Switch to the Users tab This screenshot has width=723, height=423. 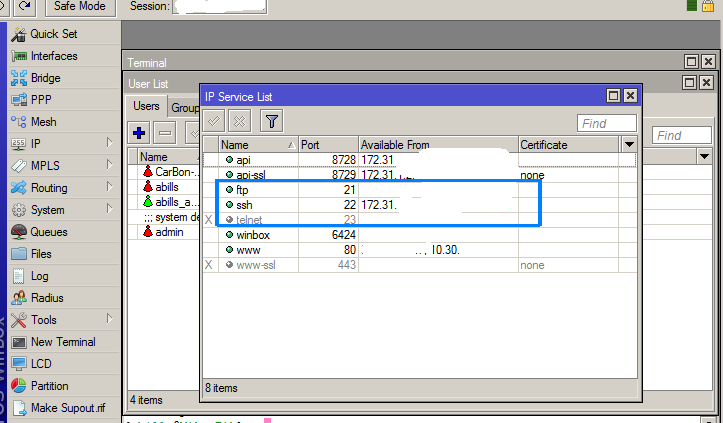pos(147,107)
